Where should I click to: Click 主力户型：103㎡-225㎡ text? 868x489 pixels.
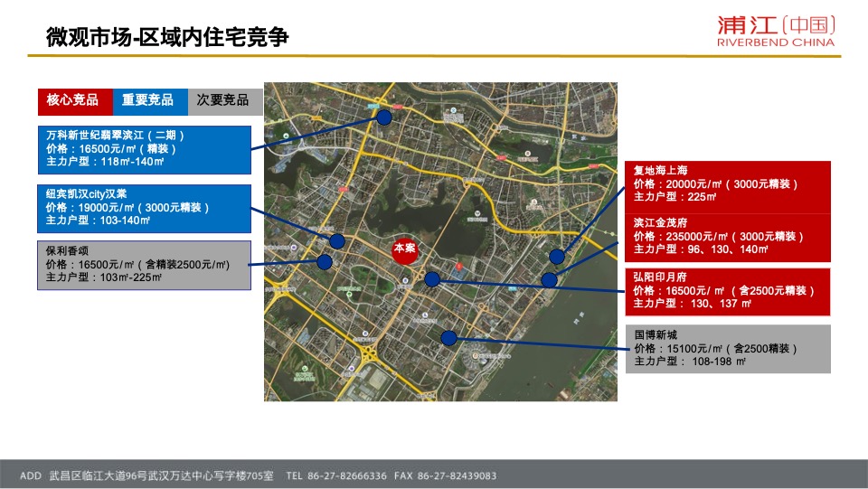point(104,277)
